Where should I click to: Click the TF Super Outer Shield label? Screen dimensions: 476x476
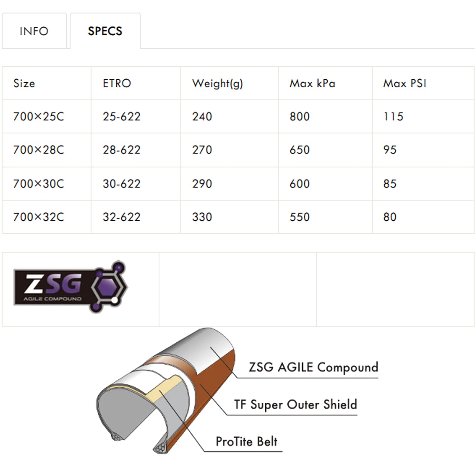[x=295, y=405]
